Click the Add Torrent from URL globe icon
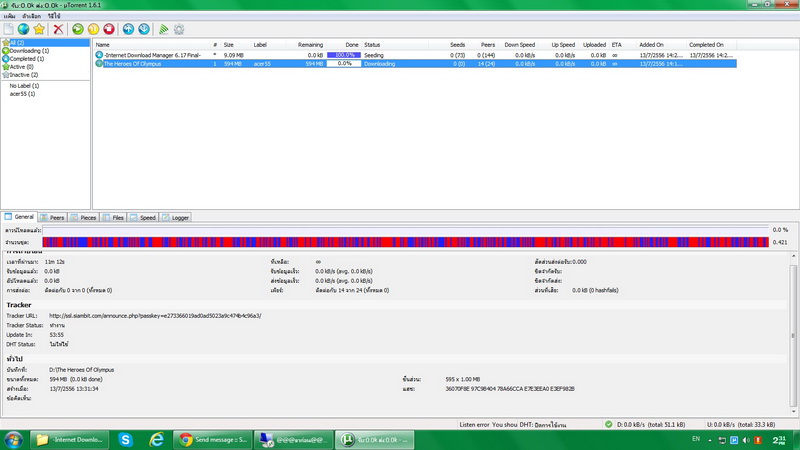Screen dimensions: 800x450 coord(23,29)
